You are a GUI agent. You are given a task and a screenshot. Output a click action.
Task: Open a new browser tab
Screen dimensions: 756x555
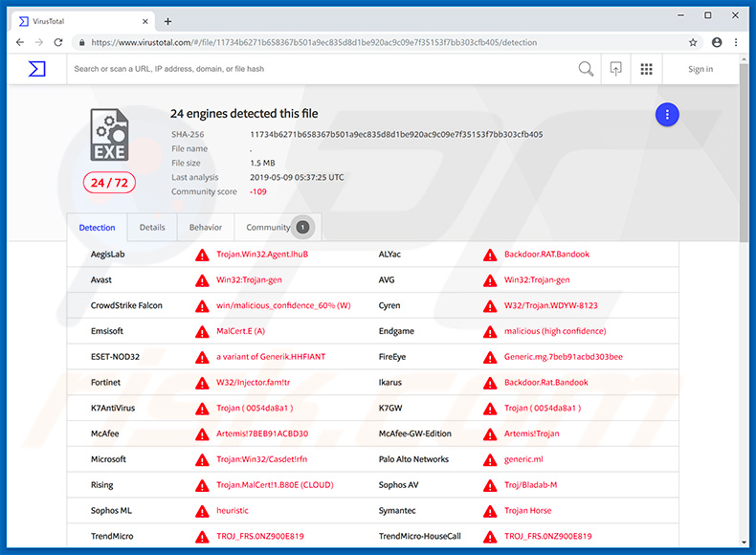tap(168, 21)
